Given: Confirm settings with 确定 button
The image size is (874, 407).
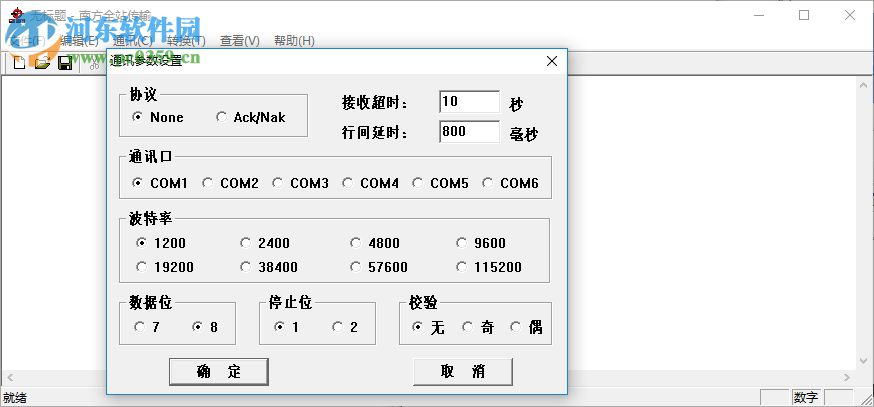Looking at the screenshot, I should click(x=218, y=371).
